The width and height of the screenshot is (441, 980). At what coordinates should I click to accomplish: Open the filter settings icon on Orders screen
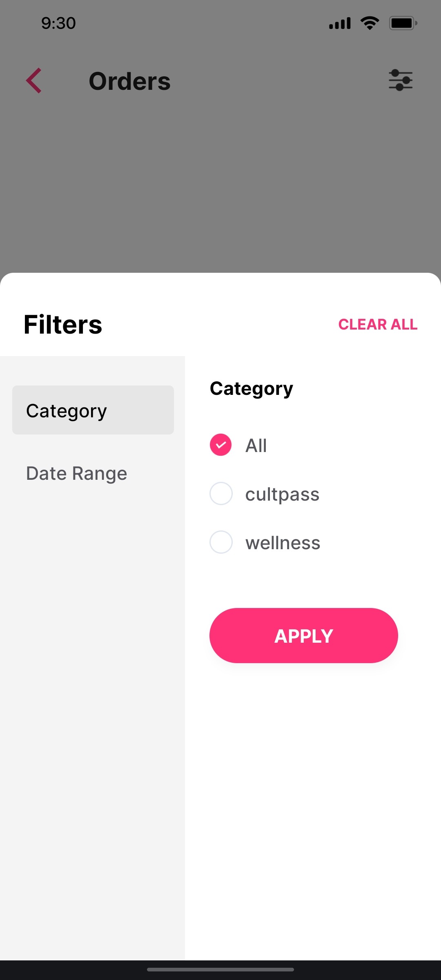(400, 80)
